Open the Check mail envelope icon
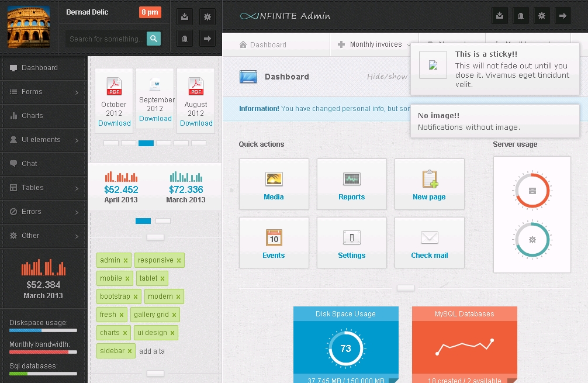This screenshot has height=383, width=588. (x=430, y=237)
